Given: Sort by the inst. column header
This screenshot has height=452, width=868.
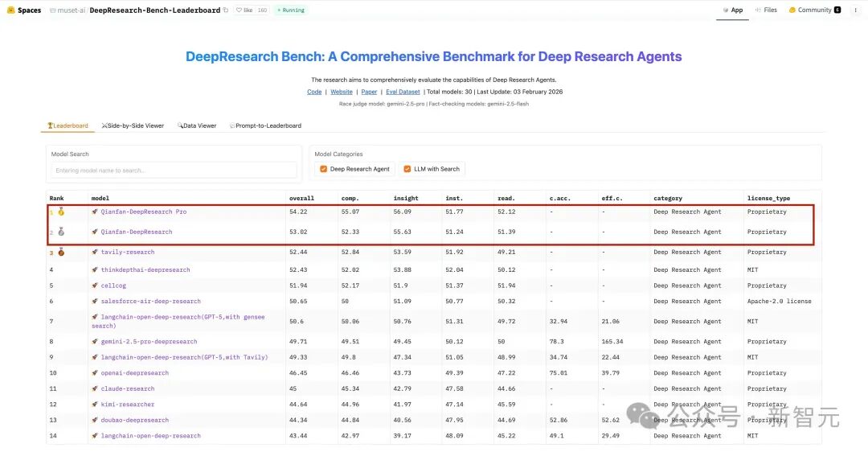Looking at the screenshot, I should [x=454, y=199].
